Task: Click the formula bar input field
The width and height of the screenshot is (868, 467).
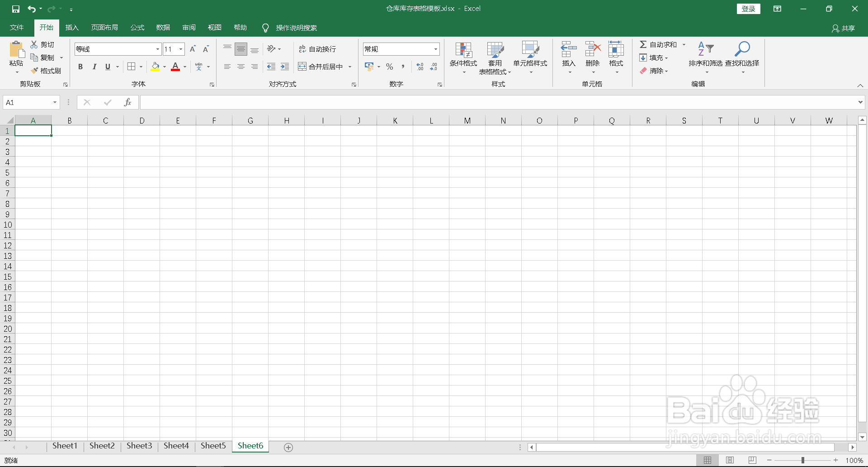Action: tap(498, 102)
